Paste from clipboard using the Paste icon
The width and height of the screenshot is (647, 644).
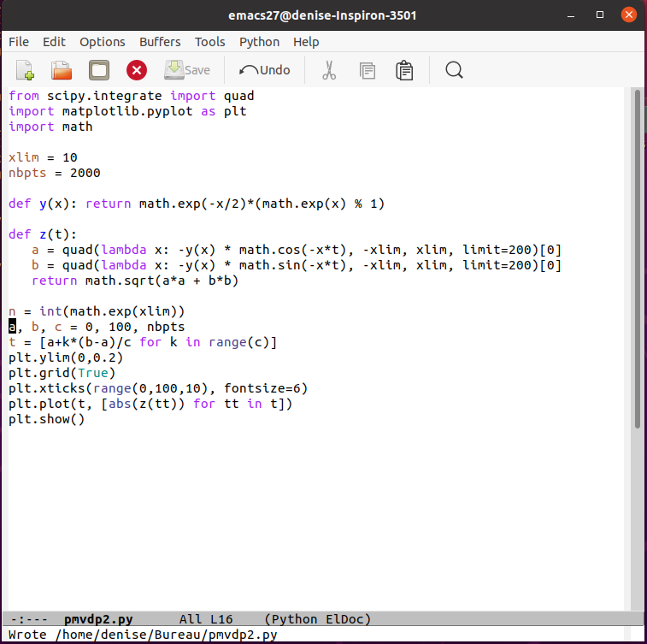[405, 70]
